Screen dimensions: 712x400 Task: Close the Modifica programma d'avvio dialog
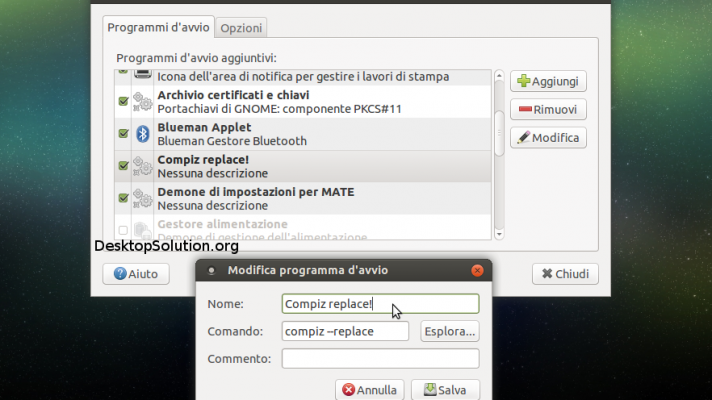477,271
